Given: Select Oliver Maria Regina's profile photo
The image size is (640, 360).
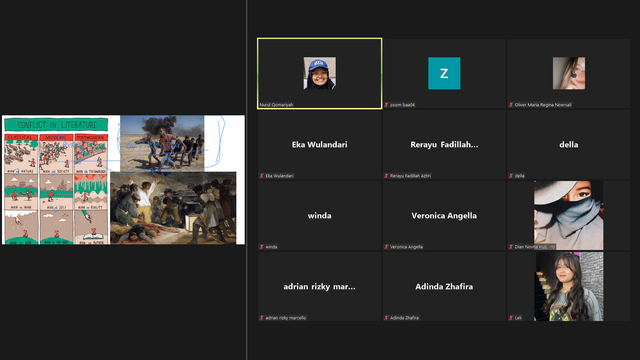Looking at the screenshot, I should [569, 73].
